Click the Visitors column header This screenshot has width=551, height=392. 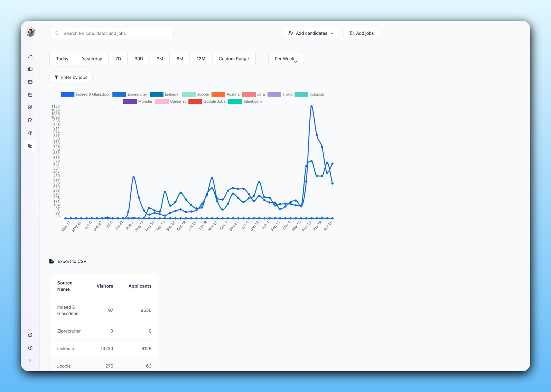pyautogui.click(x=105, y=286)
